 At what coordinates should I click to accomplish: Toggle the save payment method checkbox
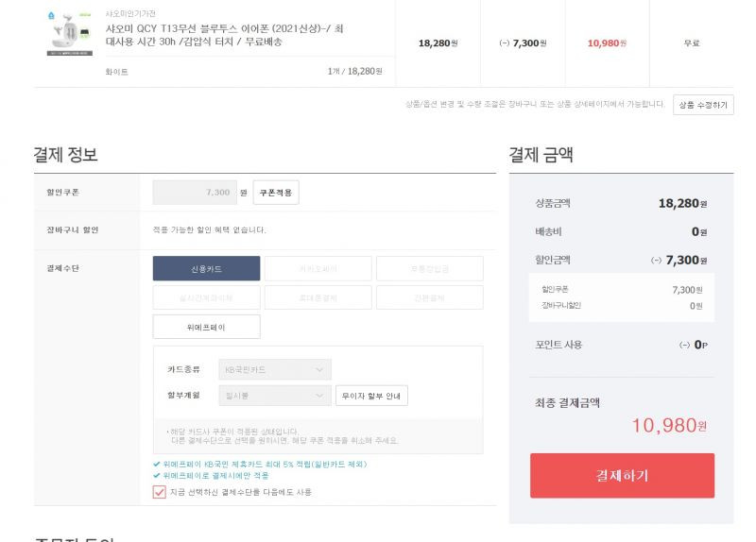[x=159, y=492]
